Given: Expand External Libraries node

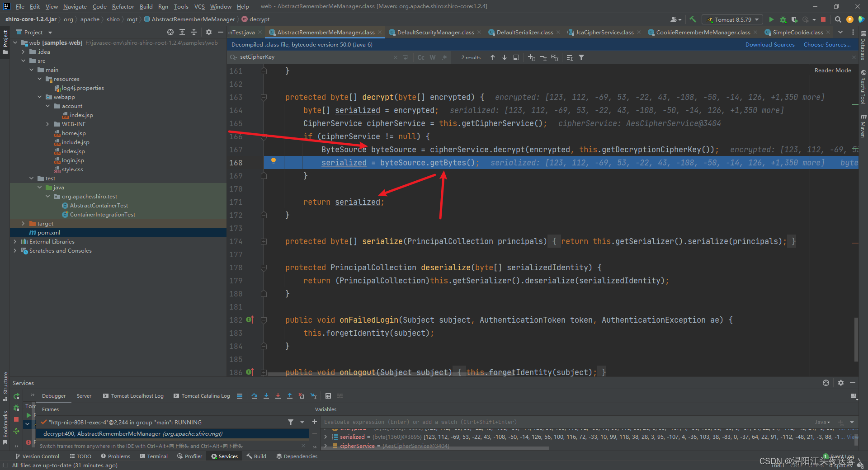Looking at the screenshot, I should (15, 242).
